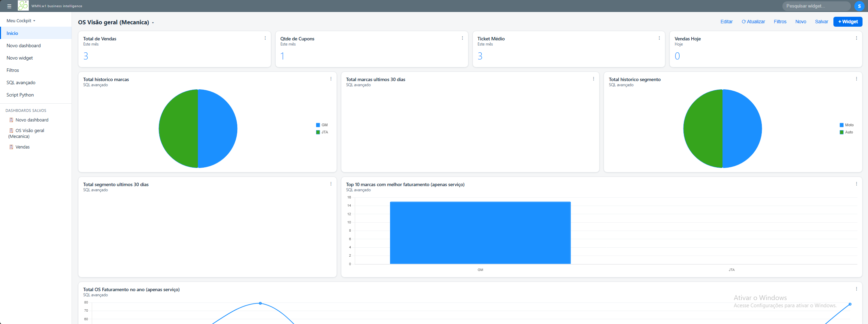The height and width of the screenshot is (324, 868).
Task: Toggle GM legend swatch in marcas chart
Action: pyautogui.click(x=318, y=125)
